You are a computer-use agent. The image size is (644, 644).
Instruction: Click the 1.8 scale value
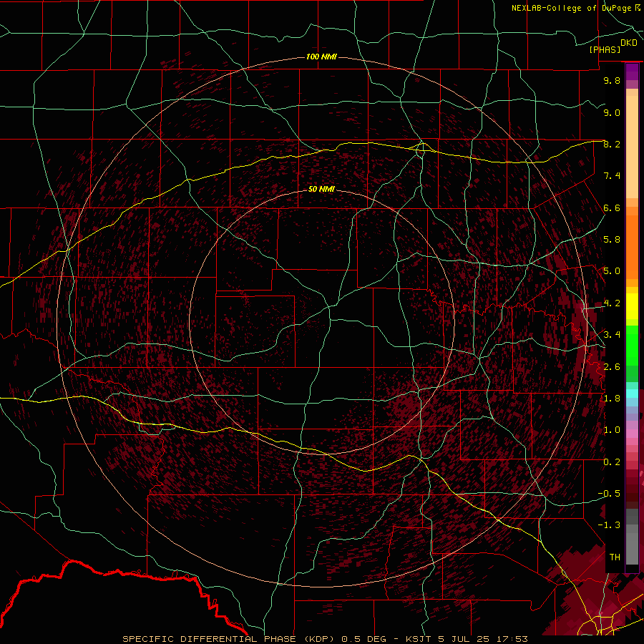point(612,399)
